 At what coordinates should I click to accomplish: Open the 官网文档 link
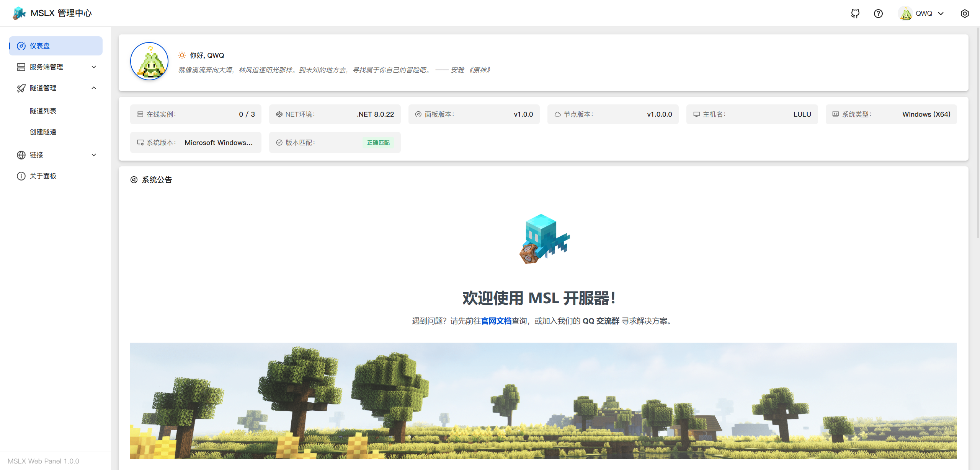coord(496,321)
